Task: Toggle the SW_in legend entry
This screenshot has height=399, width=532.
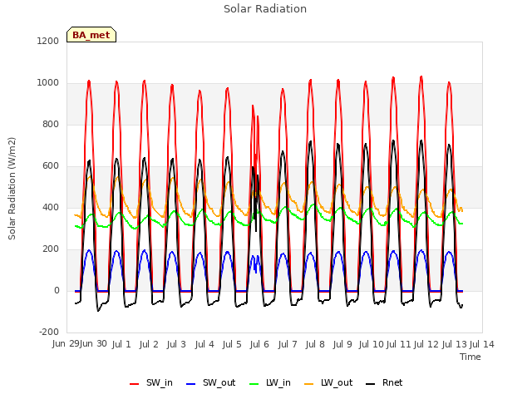Action: (151, 382)
